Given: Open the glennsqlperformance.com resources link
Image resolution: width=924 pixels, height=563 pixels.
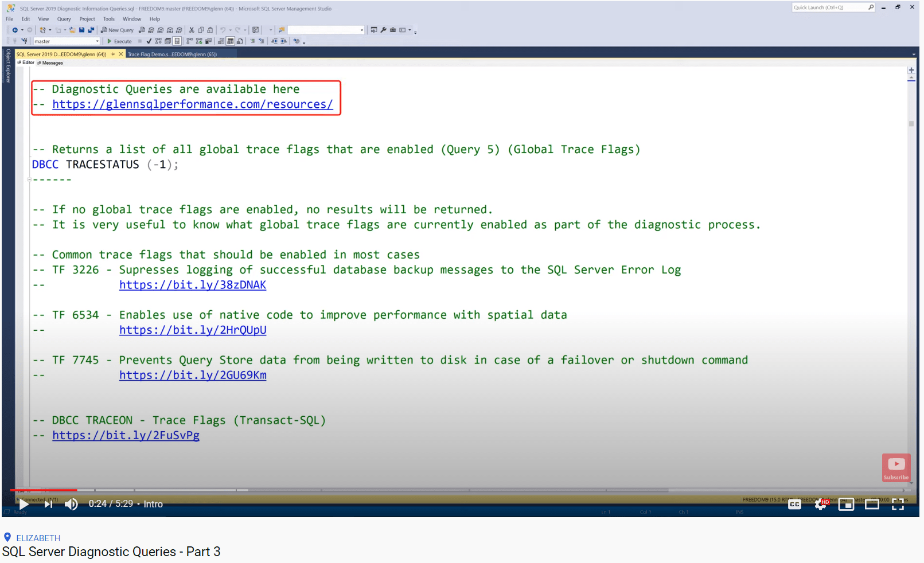Looking at the screenshot, I should pos(193,104).
